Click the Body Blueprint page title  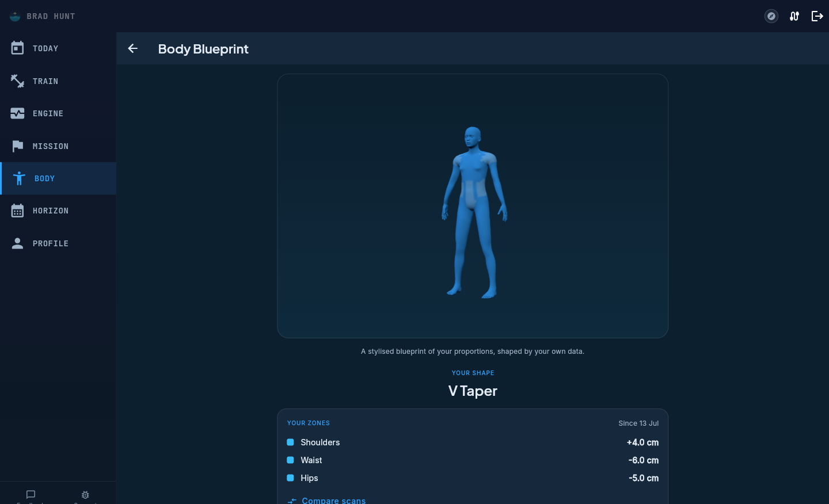203,49
